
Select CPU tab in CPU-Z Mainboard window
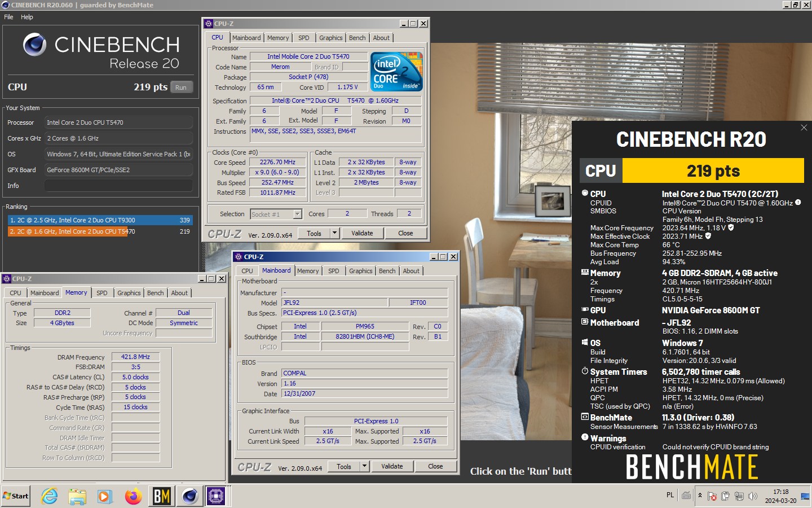pos(247,271)
